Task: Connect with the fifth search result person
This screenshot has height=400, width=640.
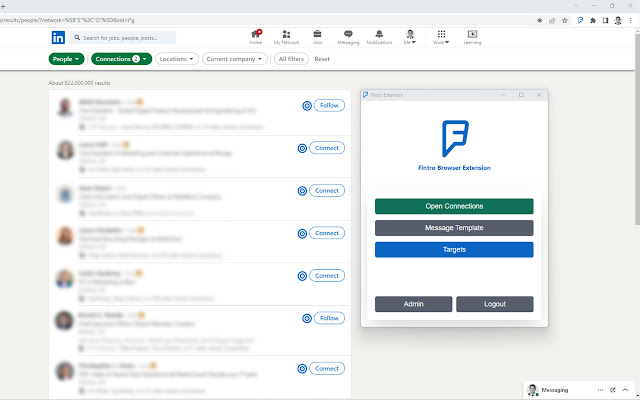Action: [327, 276]
